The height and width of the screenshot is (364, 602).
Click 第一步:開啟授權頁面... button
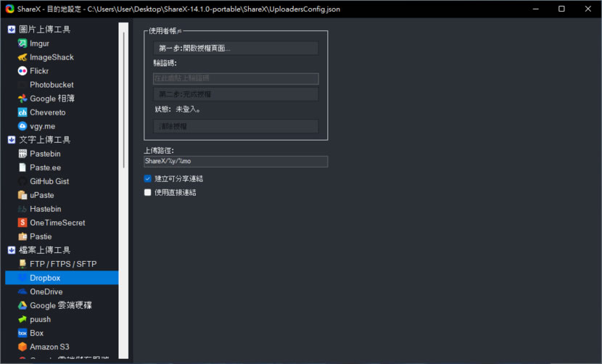(236, 49)
